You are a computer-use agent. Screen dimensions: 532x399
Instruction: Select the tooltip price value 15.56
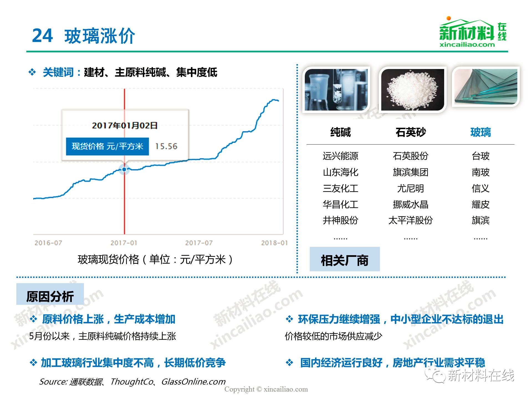(166, 146)
